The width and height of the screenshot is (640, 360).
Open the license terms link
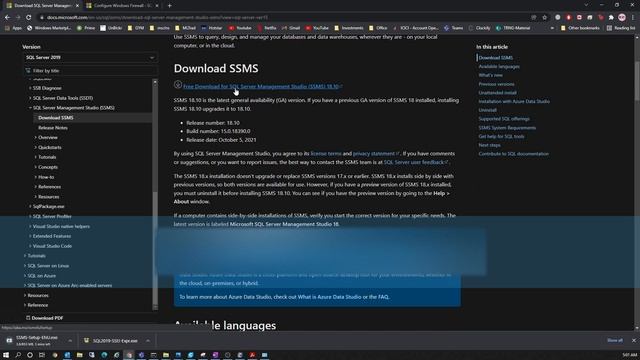pyautogui.click(x=326, y=153)
